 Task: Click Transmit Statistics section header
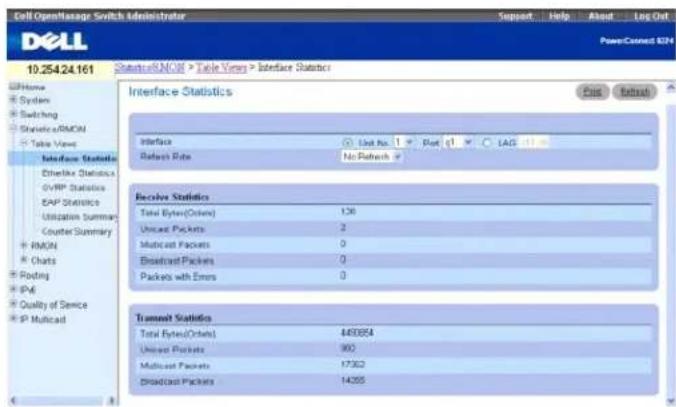[x=173, y=318]
